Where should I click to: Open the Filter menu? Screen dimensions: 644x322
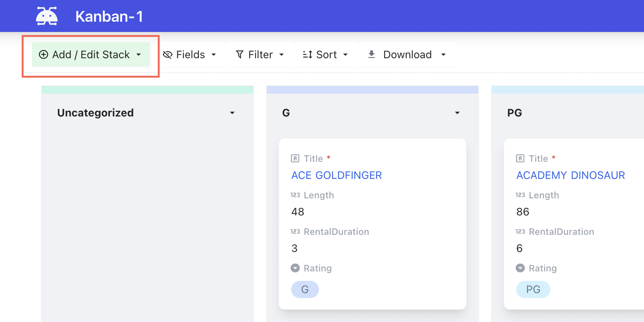pyautogui.click(x=260, y=54)
